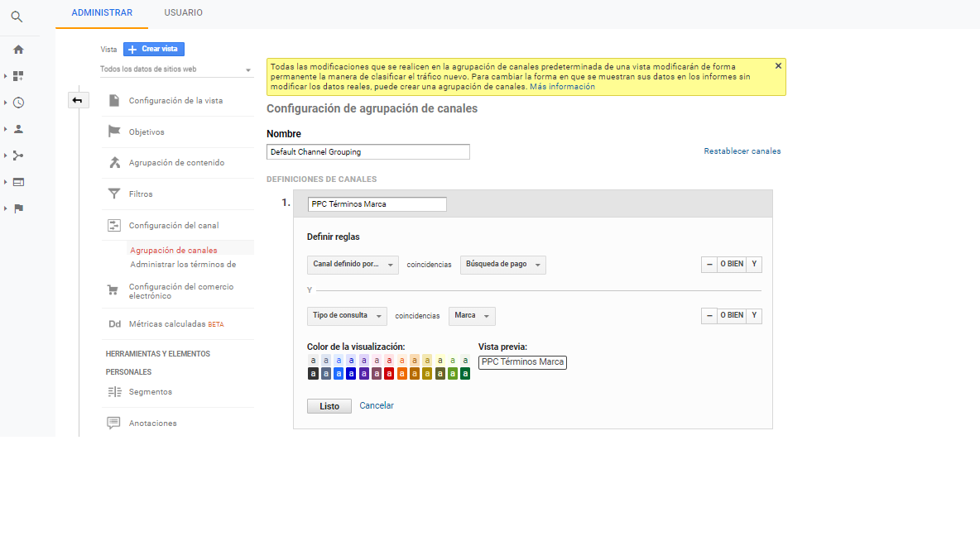Click the channel name field PPC Términos Marca
This screenshot has width=980, height=536.
[377, 204]
